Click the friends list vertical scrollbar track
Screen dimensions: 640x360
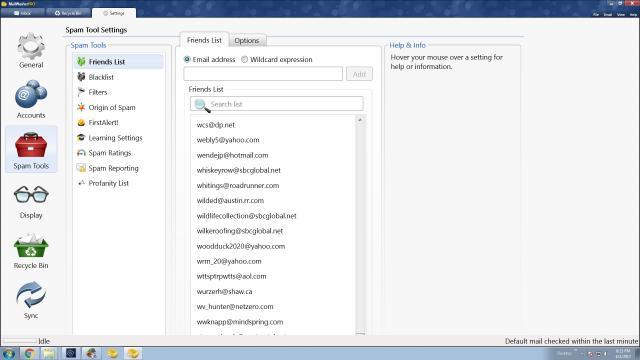pyautogui.click(x=360, y=229)
